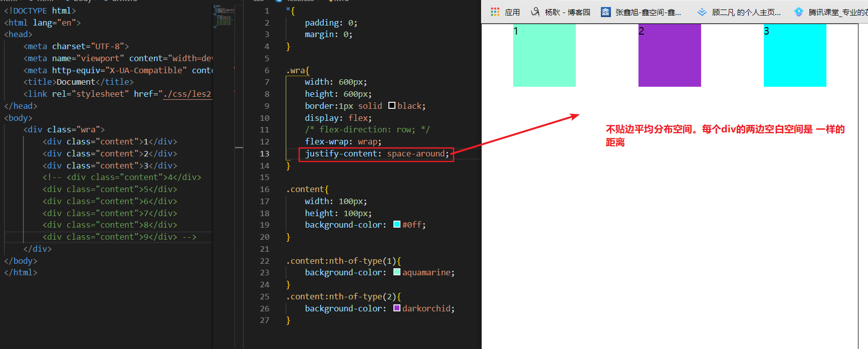The width and height of the screenshot is (868, 349).
Task: Follow the ./css/les2 stylesheet href link
Action: point(188,94)
